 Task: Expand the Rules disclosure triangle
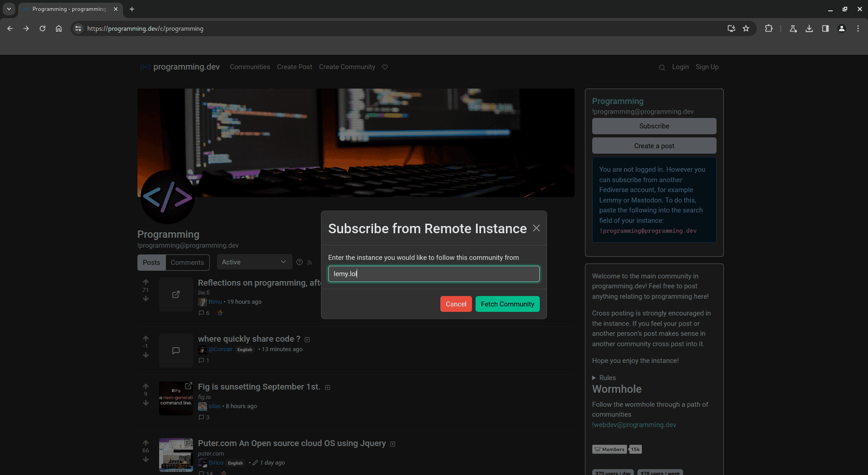point(594,378)
